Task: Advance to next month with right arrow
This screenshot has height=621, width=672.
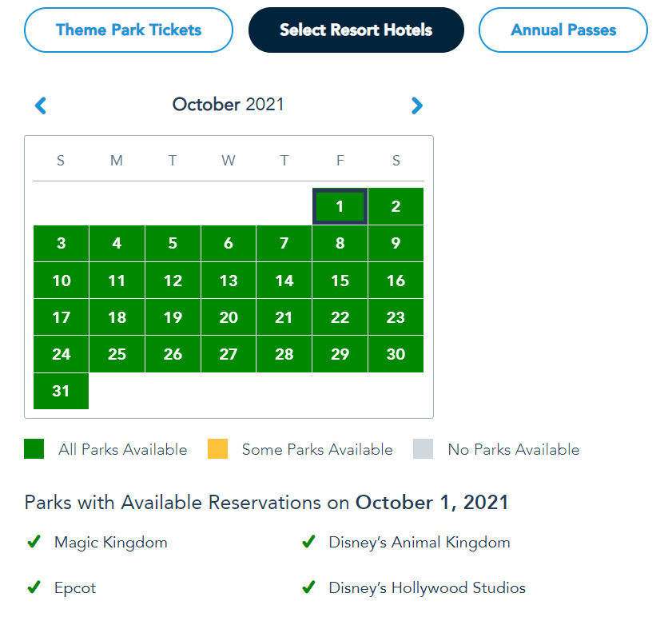Action: pos(416,105)
